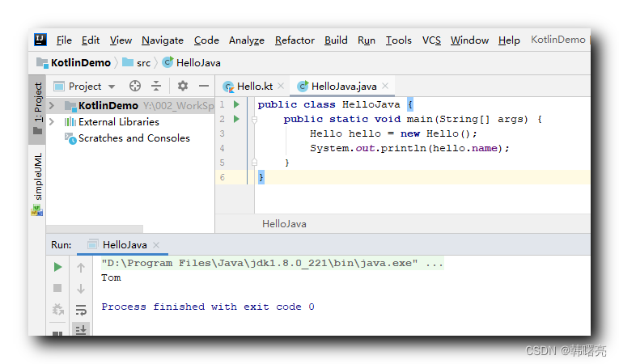Click the debug/attach bug icon in Run panel
This screenshot has height=364, width=619.
point(57,310)
